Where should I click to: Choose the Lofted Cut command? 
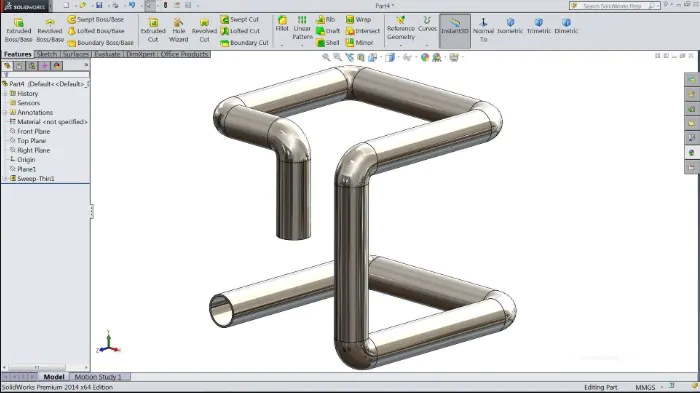coord(240,31)
